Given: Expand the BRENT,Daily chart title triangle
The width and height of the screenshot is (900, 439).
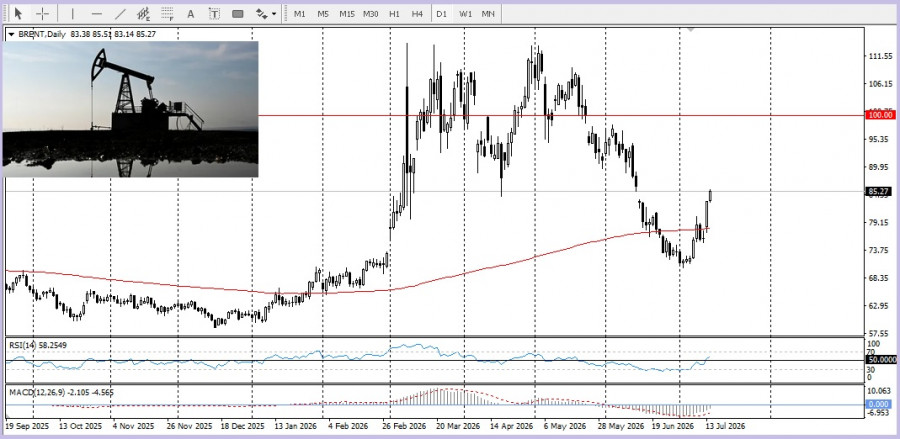Looking at the screenshot, I should tap(11, 34).
